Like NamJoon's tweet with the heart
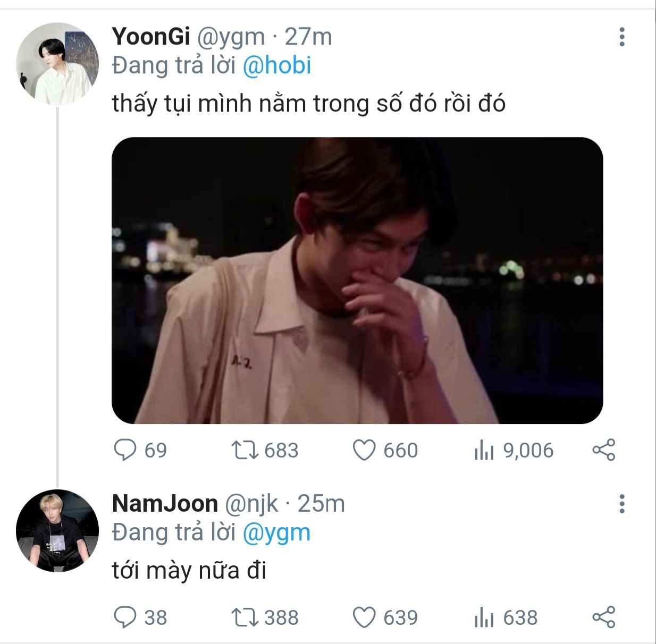656x644 pixels. 365,617
